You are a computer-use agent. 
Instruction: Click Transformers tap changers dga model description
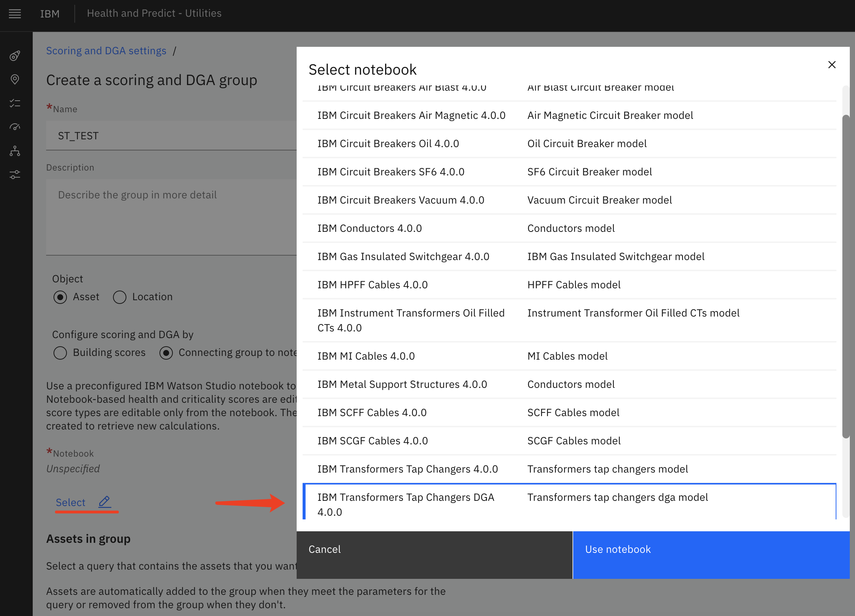pyautogui.click(x=617, y=497)
